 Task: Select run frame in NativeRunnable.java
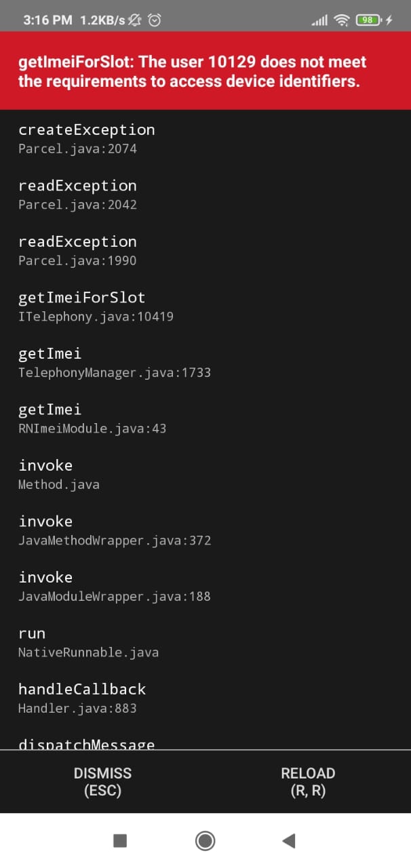(206, 642)
